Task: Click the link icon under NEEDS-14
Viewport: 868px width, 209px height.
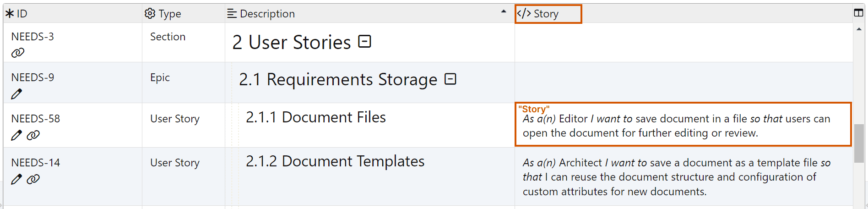Action: point(33,179)
